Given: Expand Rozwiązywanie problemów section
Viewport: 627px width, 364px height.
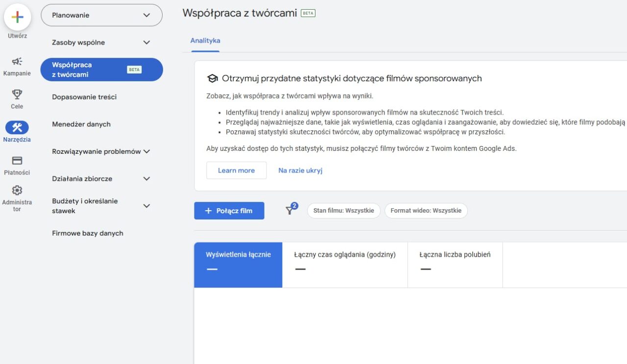Looking at the screenshot, I should 146,151.
